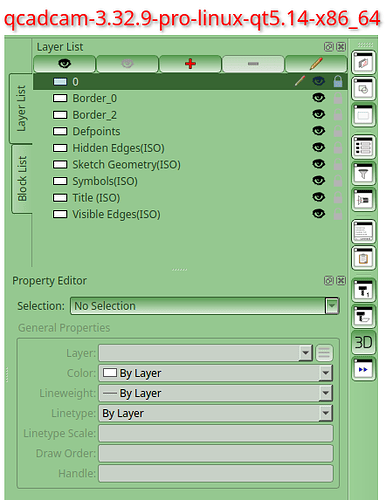The height and width of the screenshot is (500, 385).
Task: Switch to the vertical Block List tab
Action: [x=22, y=179]
